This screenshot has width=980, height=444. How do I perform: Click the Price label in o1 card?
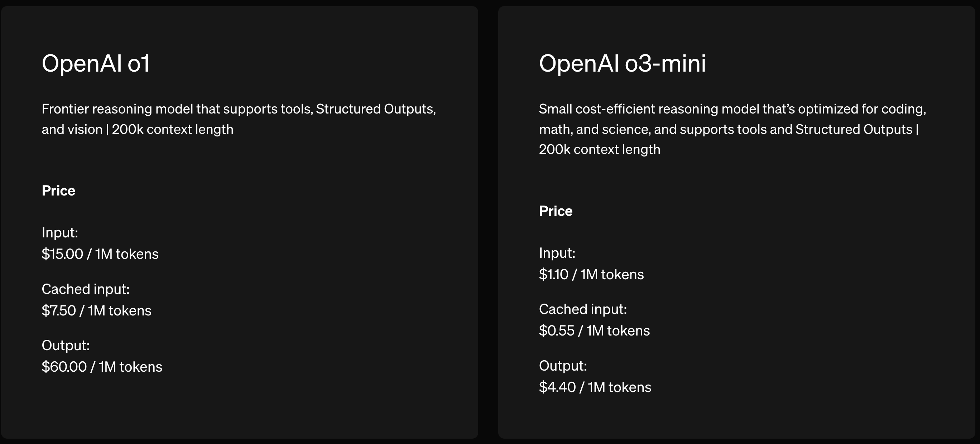point(58,190)
